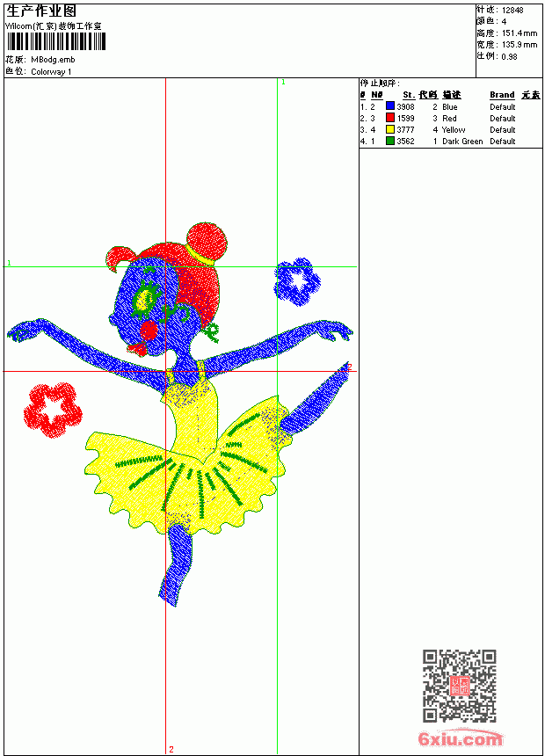Select the red flower outline motif
This screenshot has width=545, height=756.
(x=53, y=411)
